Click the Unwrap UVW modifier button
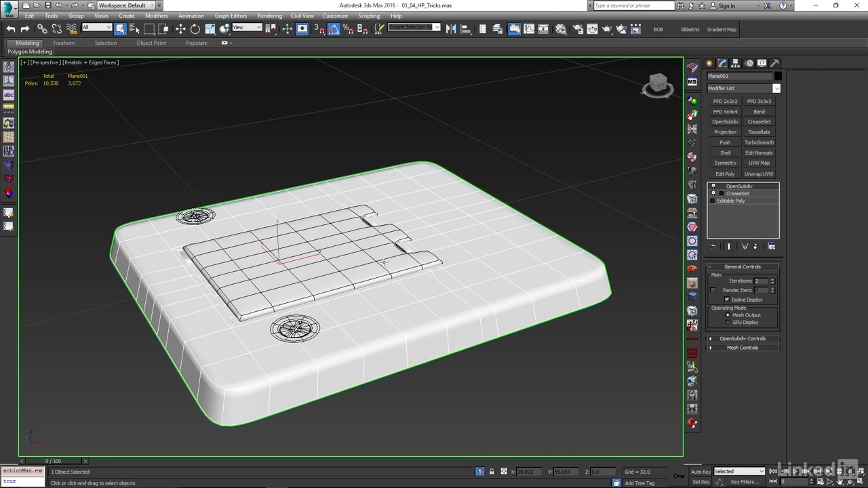Viewport: 868px width, 488px height. click(759, 174)
